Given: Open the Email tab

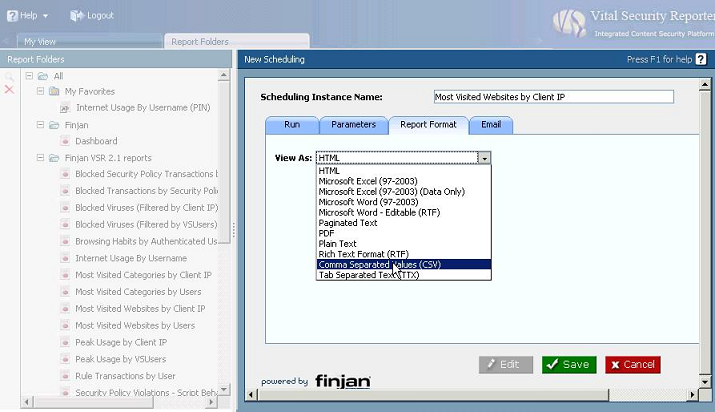Looking at the screenshot, I should [490, 125].
